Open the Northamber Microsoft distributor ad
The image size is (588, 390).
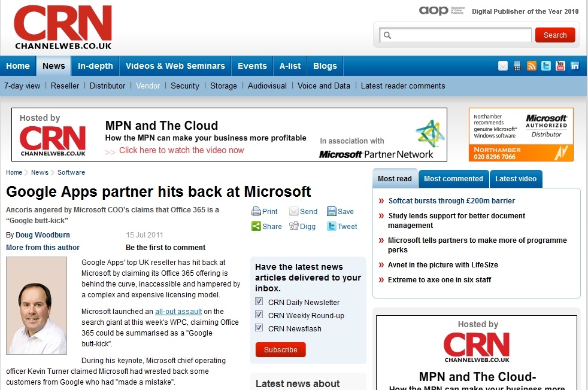pos(521,135)
